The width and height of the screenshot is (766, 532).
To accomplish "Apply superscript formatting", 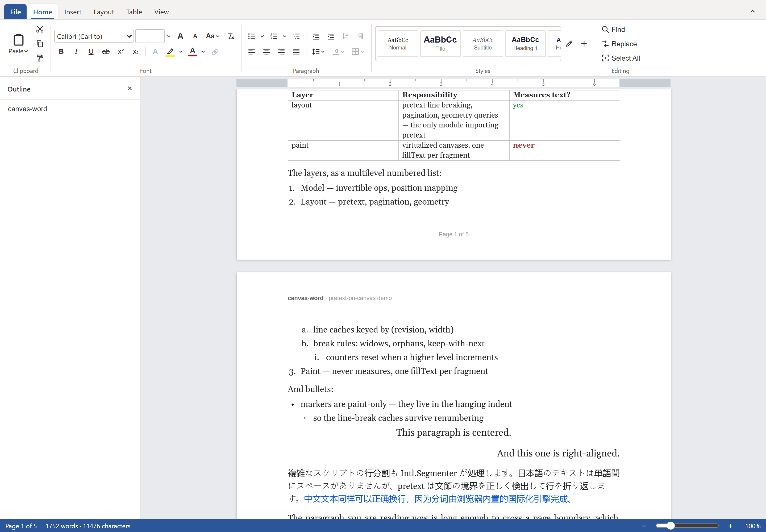I will point(121,51).
